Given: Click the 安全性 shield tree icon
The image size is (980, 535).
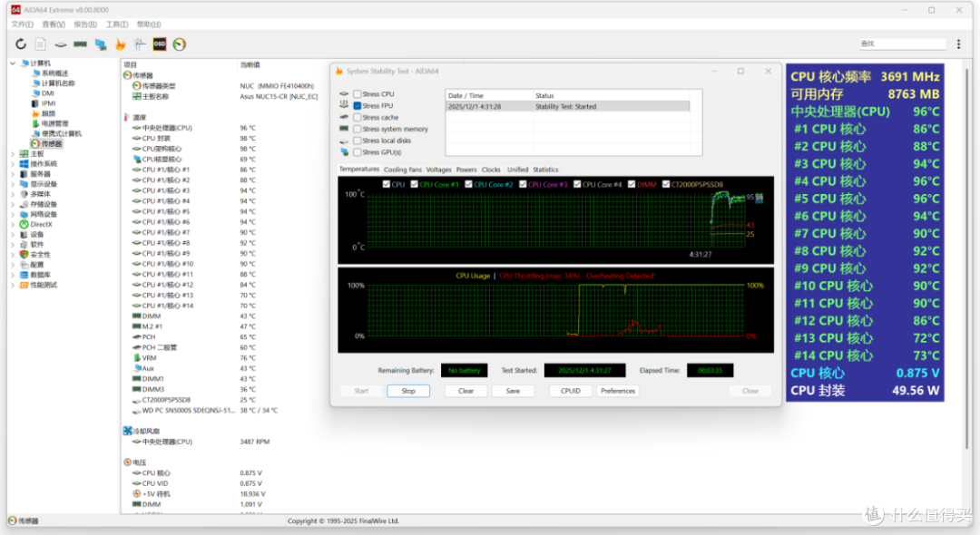Looking at the screenshot, I should tap(24, 255).
